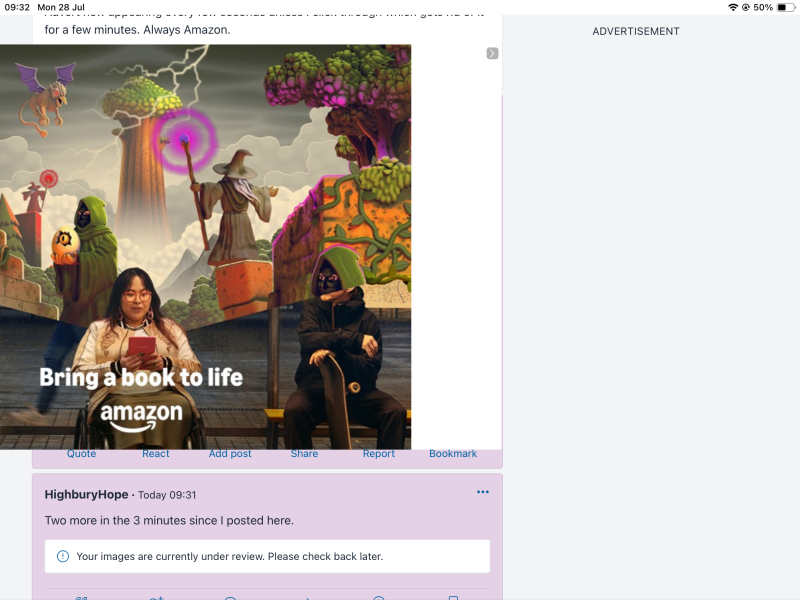Select the quotation marks icon below HighburyHope's post

point(83,597)
